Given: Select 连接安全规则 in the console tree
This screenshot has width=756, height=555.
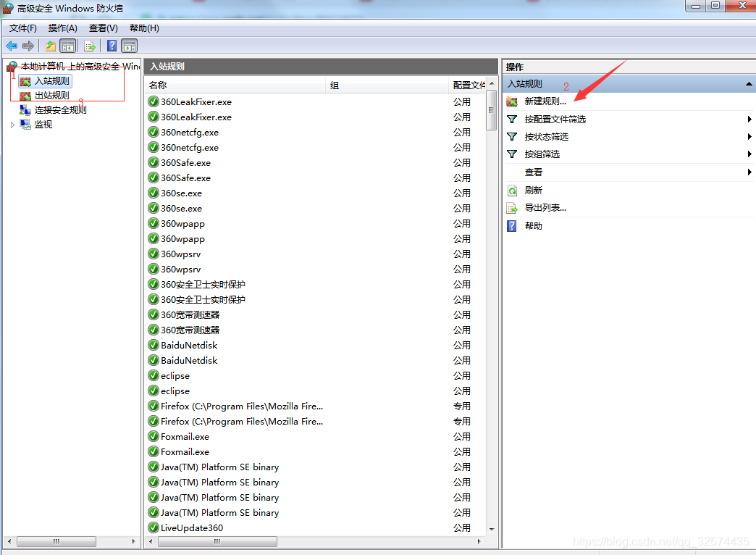Looking at the screenshot, I should coord(60,109).
